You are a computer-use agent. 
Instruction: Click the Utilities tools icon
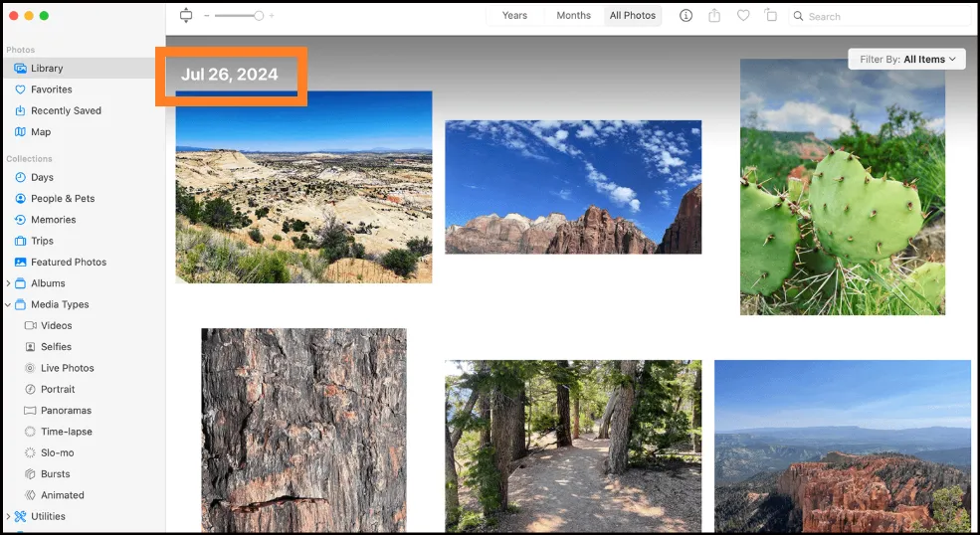pos(20,516)
